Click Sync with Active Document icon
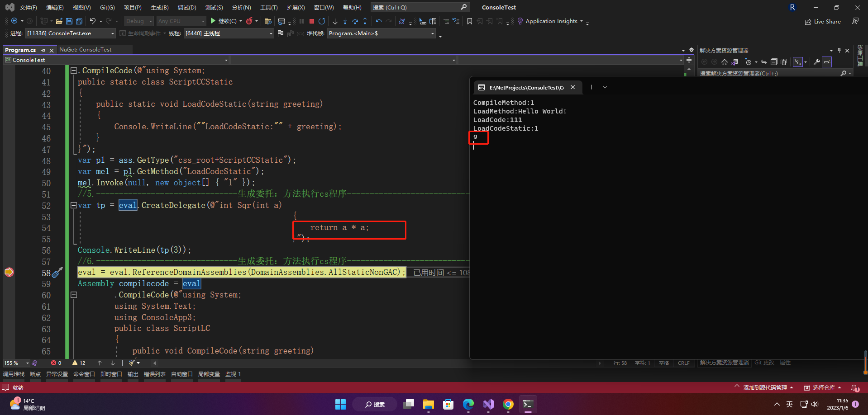Viewport: 868px width, 415px height. tap(764, 62)
